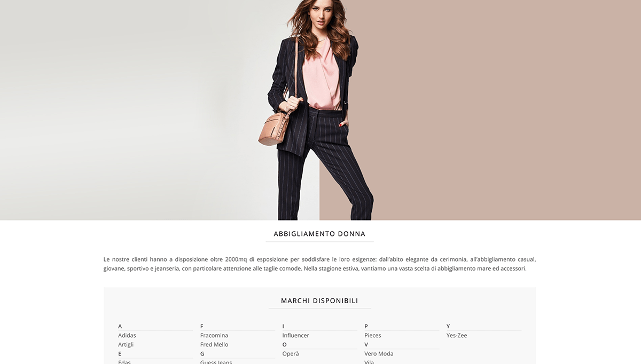Click the letter A group header
The image size is (641, 364).
[120, 326]
